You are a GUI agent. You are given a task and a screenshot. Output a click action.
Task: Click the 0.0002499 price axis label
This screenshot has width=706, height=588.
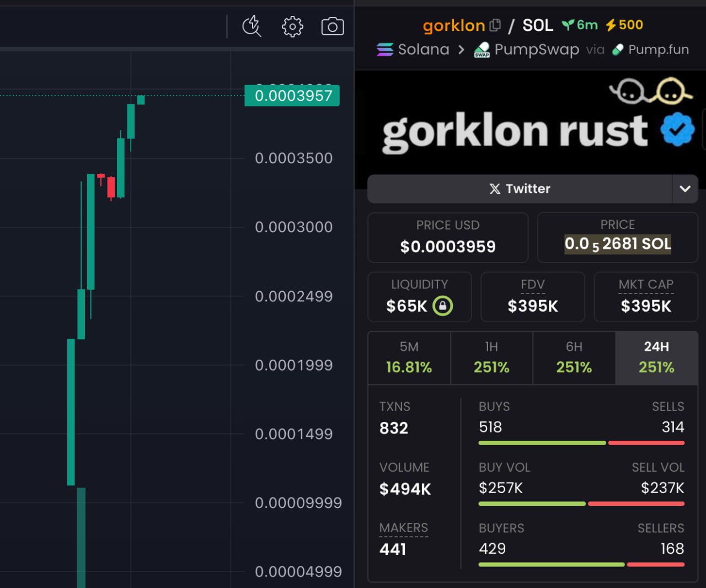[294, 297]
